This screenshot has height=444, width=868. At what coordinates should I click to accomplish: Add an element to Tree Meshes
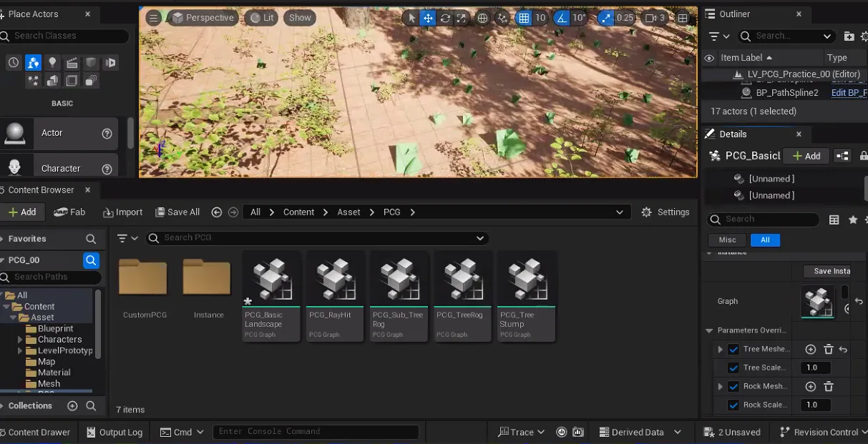point(811,350)
